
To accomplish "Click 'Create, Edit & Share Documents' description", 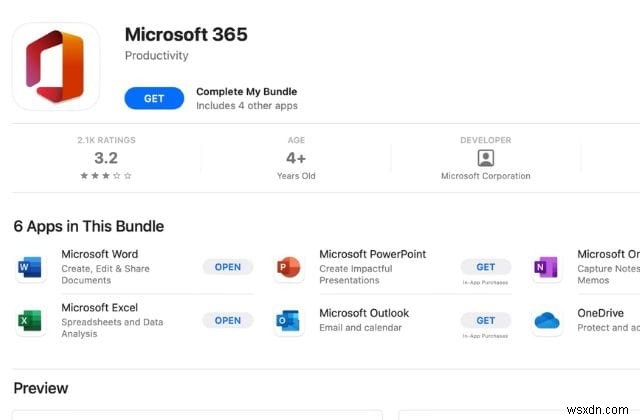I will coord(105,274).
